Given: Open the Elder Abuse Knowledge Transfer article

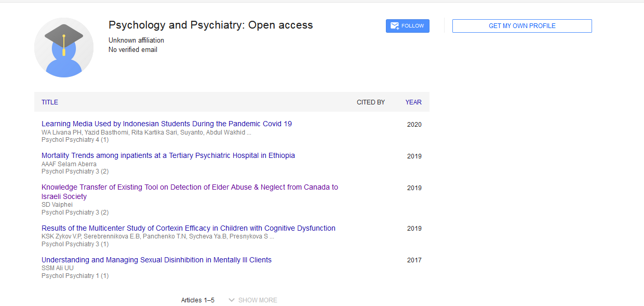Looking at the screenshot, I should [190, 188].
